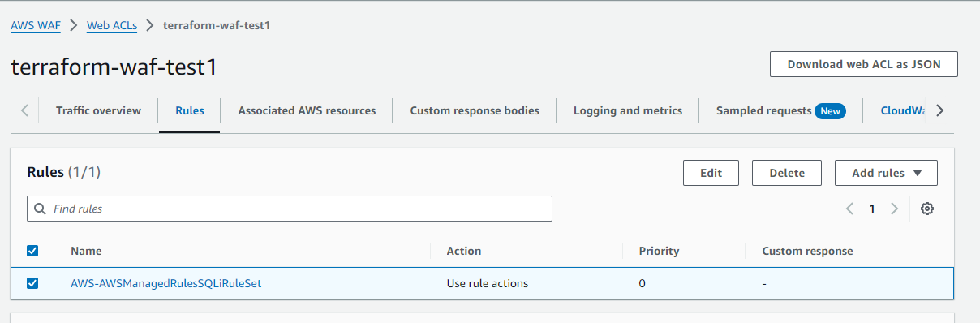
Task: Download web ACL as JSON
Action: point(864,64)
